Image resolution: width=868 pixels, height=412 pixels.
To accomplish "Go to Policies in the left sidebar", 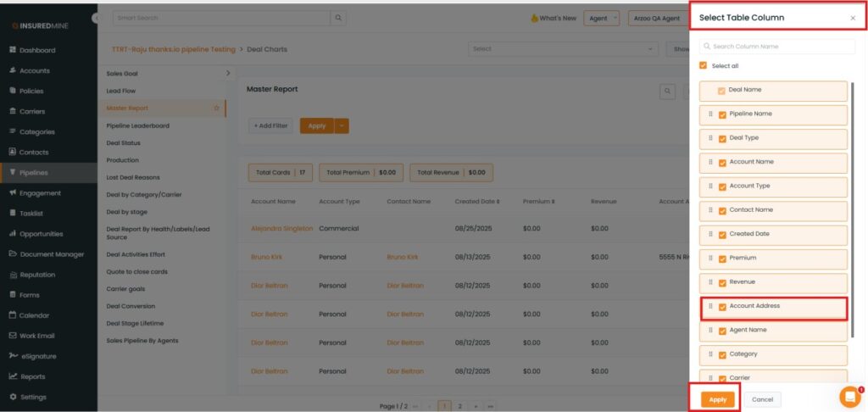I will (31, 91).
